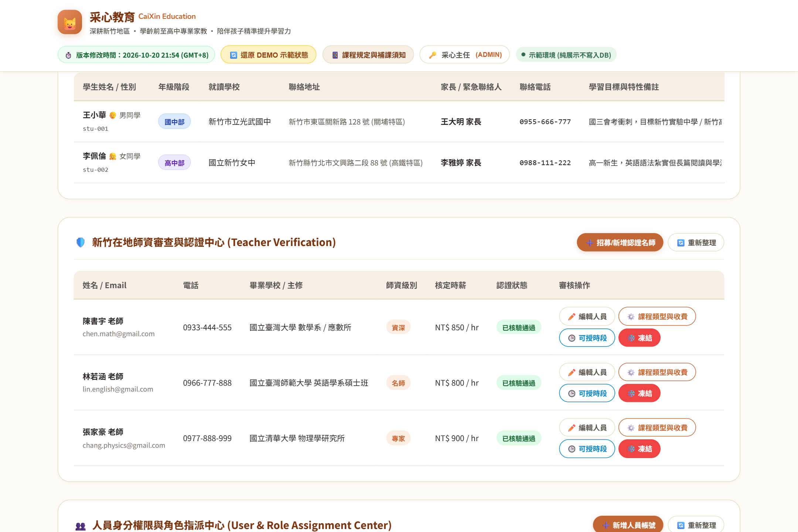Click the clock icon in 張家豪 row's 可授時段
The height and width of the screenshot is (532, 798).
point(572,449)
